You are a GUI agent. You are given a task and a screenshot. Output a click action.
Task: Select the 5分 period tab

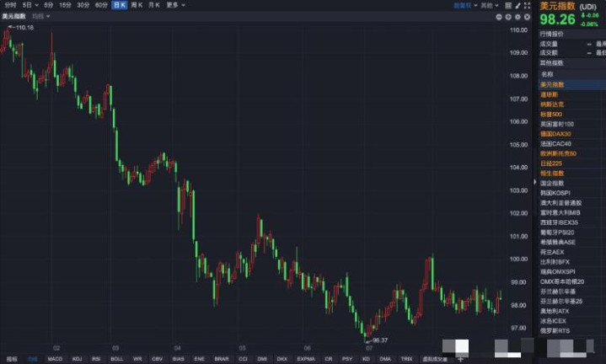(48, 5)
